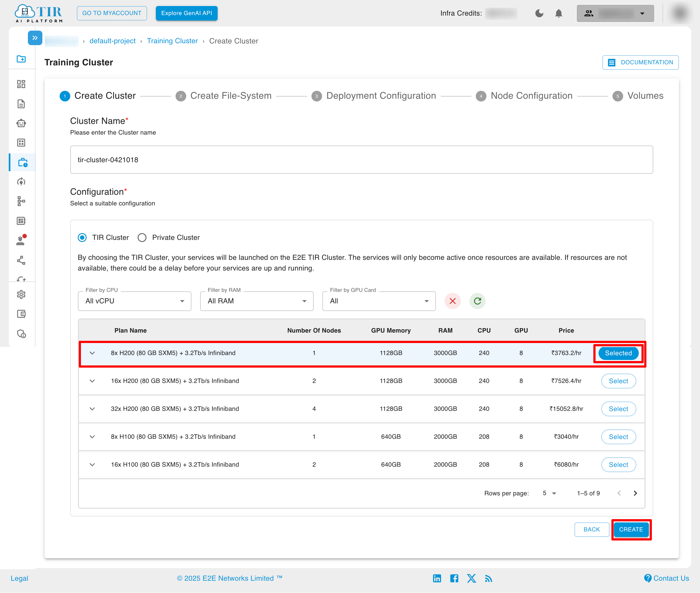
Task: Refresh plans with green reload icon
Action: (477, 301)
